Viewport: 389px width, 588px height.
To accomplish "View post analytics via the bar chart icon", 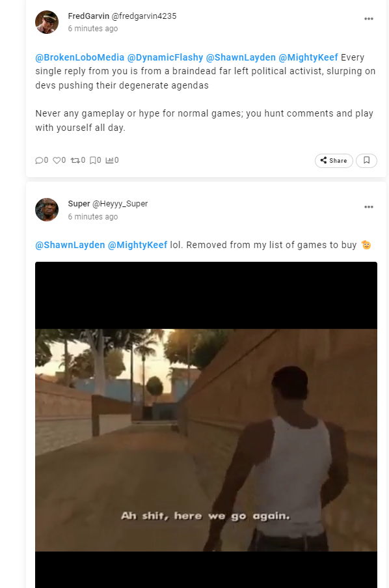I will pos(109,160).
